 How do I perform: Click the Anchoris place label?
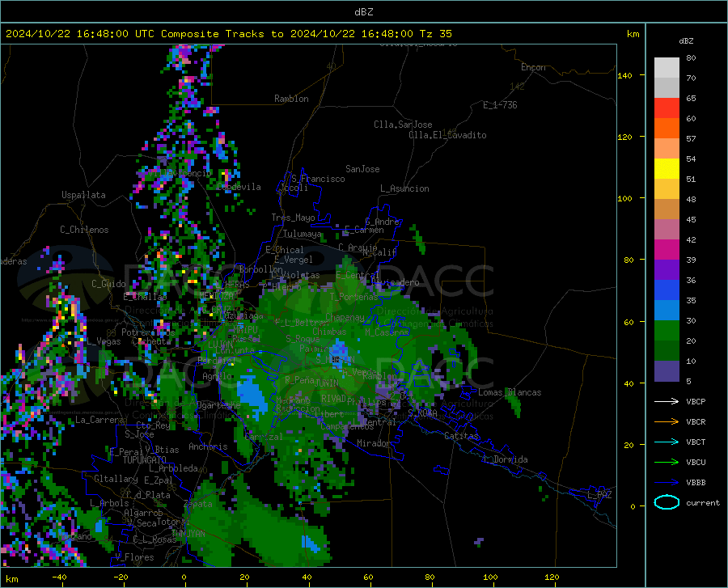[208, 446]
